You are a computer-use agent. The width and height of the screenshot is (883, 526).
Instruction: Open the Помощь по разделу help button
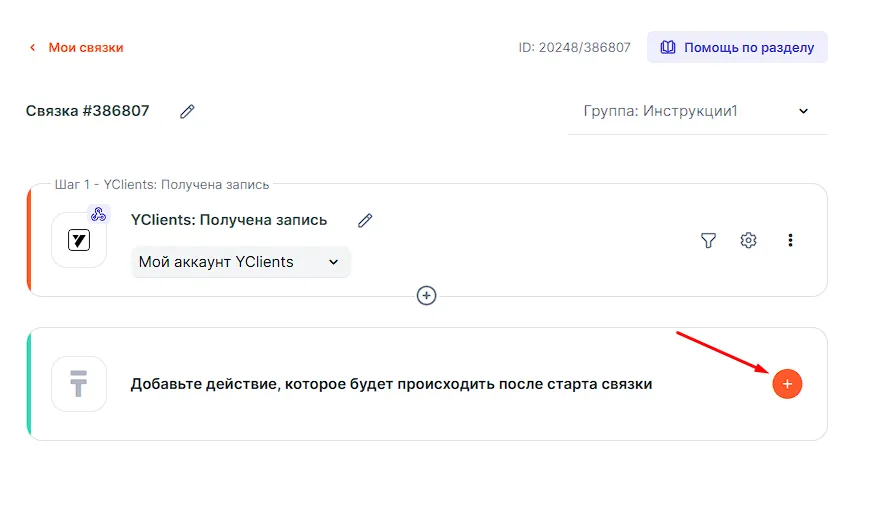(x=737, y=47)
